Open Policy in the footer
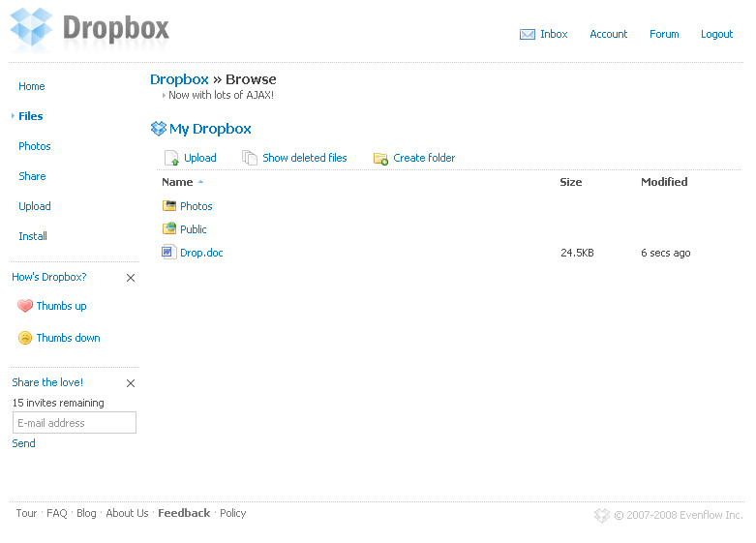 [233, 513]
